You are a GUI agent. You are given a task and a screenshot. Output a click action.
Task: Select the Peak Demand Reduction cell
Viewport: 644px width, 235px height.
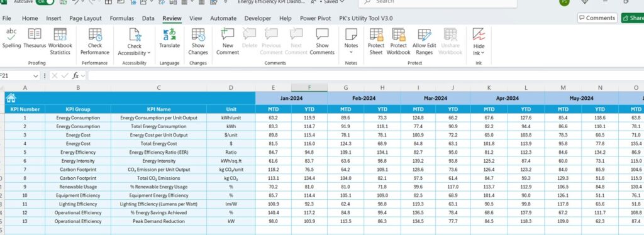(x=158, y=221)
